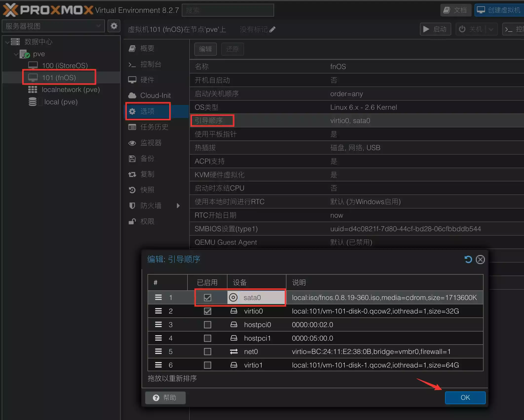Enable the net0 boot device checkbox
This screenshot has width=524, height=420.
coord(207,351)
